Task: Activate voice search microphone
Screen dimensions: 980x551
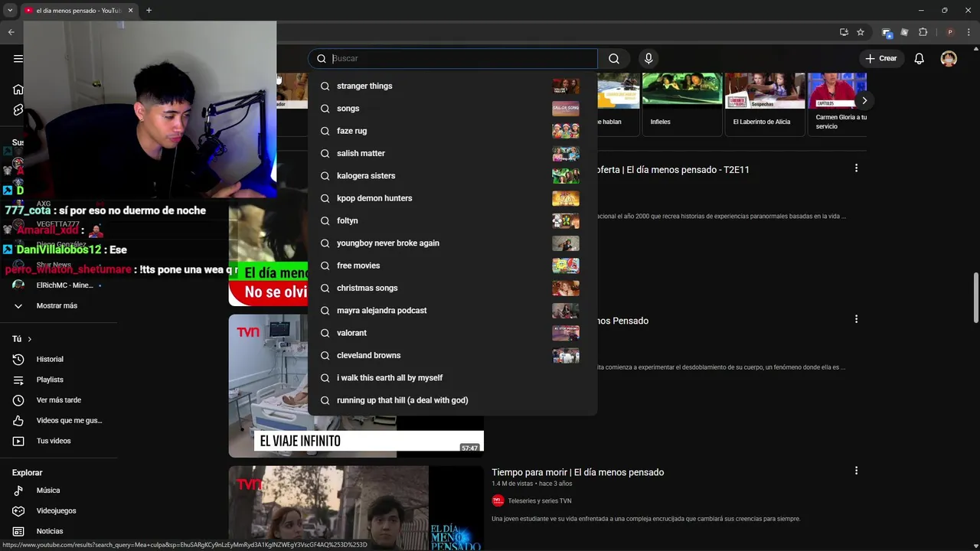Action: tap(648, 59)
